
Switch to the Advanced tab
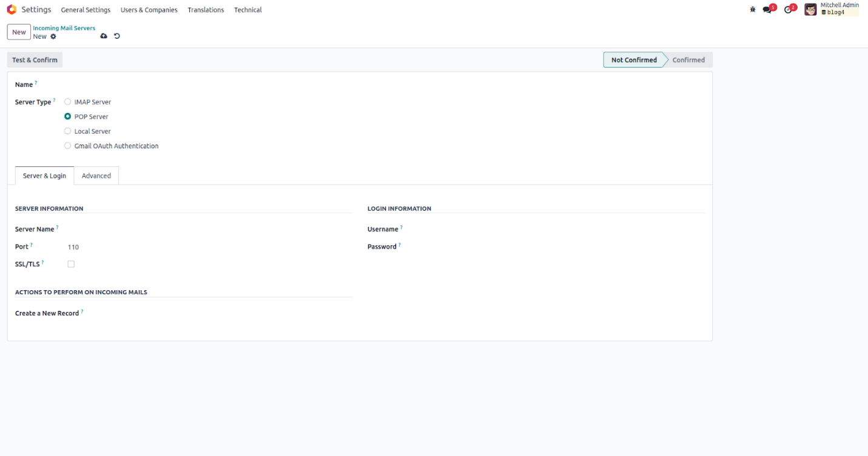[96, 175]
